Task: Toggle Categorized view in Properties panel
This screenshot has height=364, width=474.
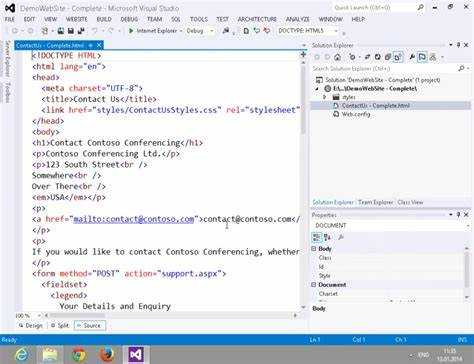Action: pyautogui.click(x=316, y=237)
